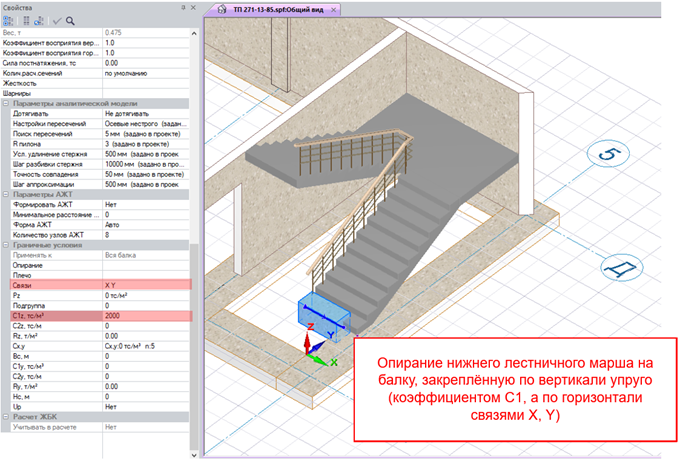This screenshot has height=461, width=680.
Task: Click the Pz value '0 тс/м²'
Action: click(x=146, y=295)
